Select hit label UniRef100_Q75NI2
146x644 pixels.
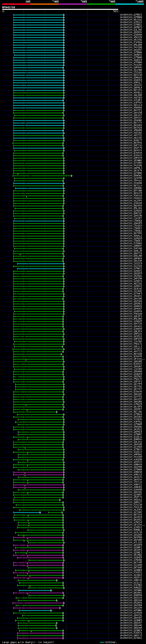pyautogui.click(x=131, y=268)
